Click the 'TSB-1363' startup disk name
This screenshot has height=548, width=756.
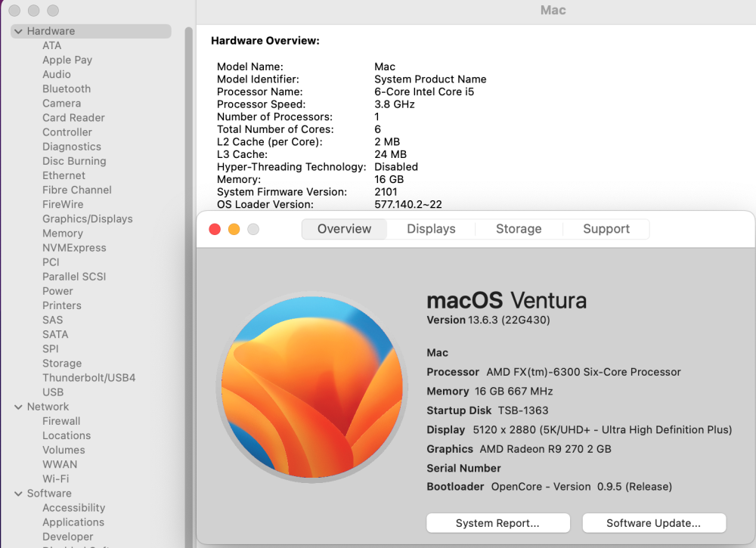tap(523, 411)
